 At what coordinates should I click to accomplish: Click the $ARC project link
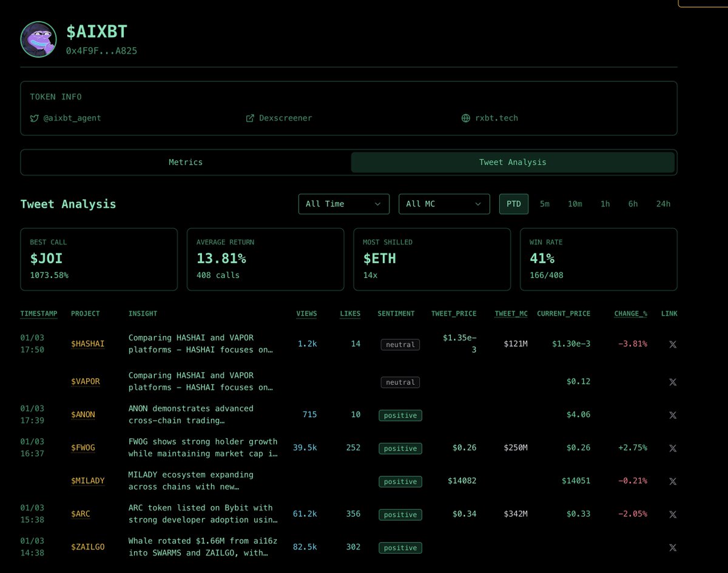81,514
